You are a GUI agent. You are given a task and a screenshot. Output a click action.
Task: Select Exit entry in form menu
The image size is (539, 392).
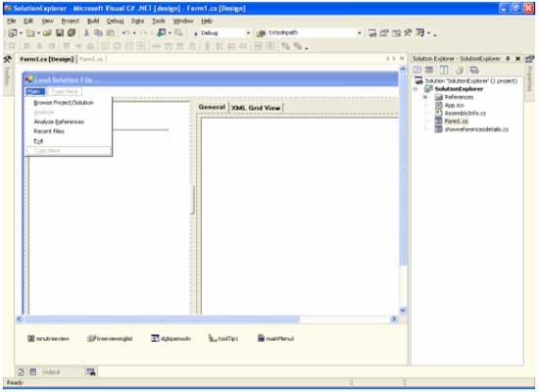38,141
